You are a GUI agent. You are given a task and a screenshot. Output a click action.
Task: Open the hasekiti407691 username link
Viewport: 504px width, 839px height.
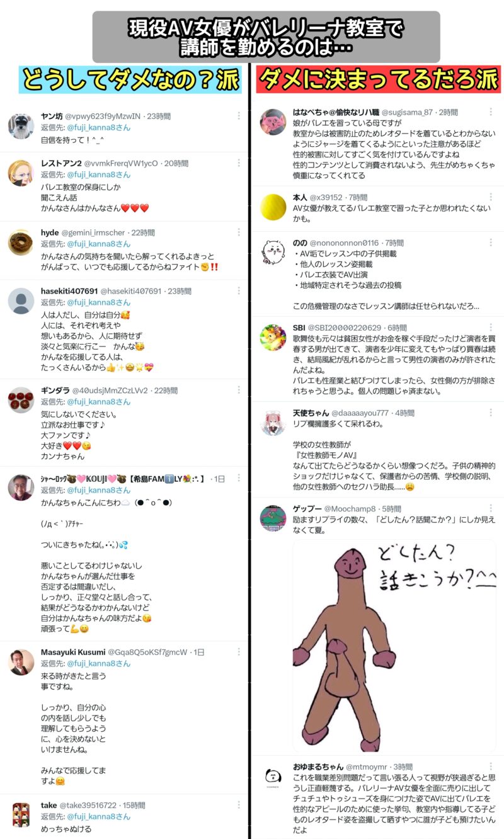click(x=69, y=291)
